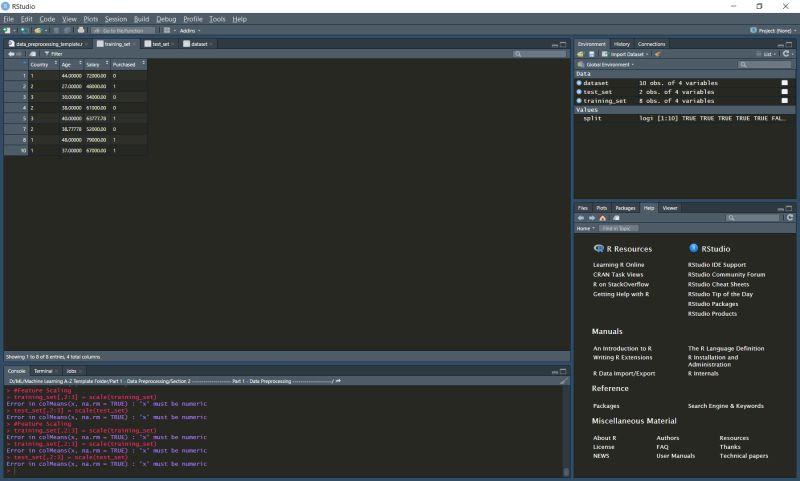Open the List view dropdown in Environment
800x481 pixels.
pyautogui.click(x=768, y=54)
